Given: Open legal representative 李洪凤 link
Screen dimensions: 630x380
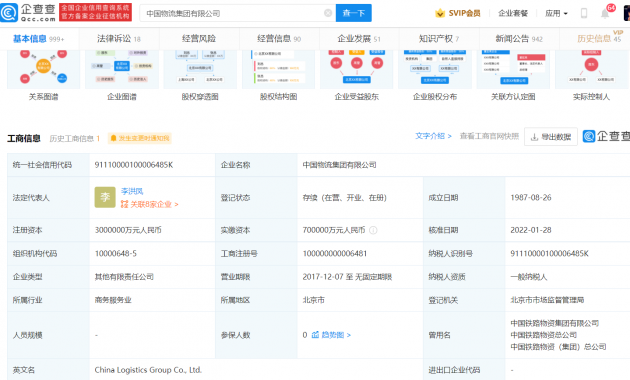Looking at the screenshot, I should (132, 191).
